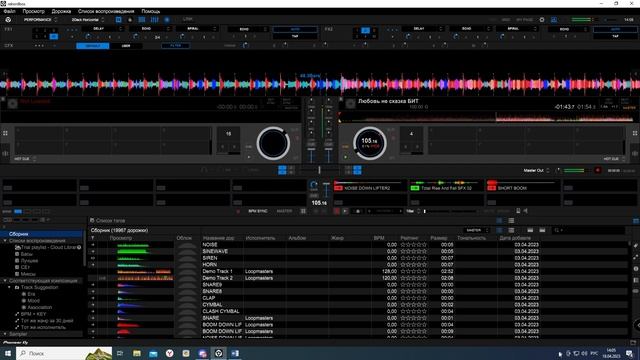The height and width of the screenshot is (360, 640).
Task: Open the Просмотр menu
Action: point(33,11)
